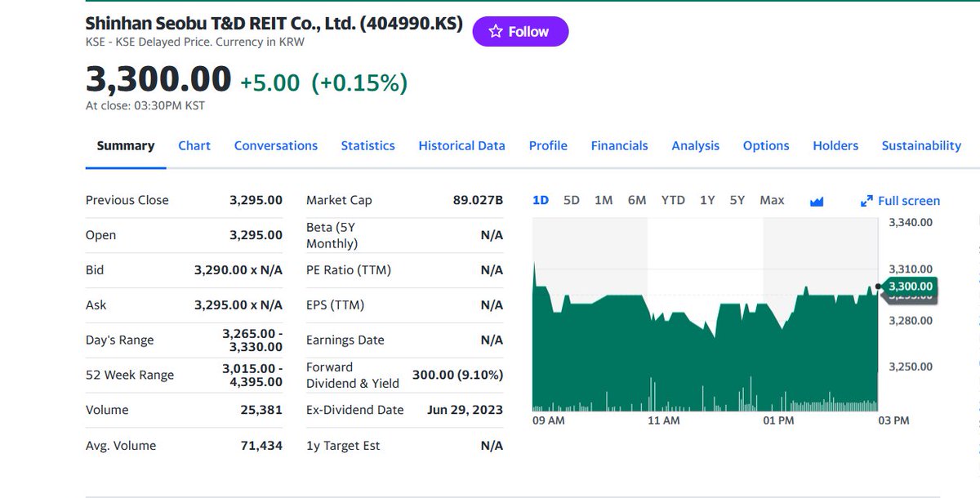The image size is (980, 498).
Task: Click the 3,250.00 chart axis label
Action: (x=911, y=367)
